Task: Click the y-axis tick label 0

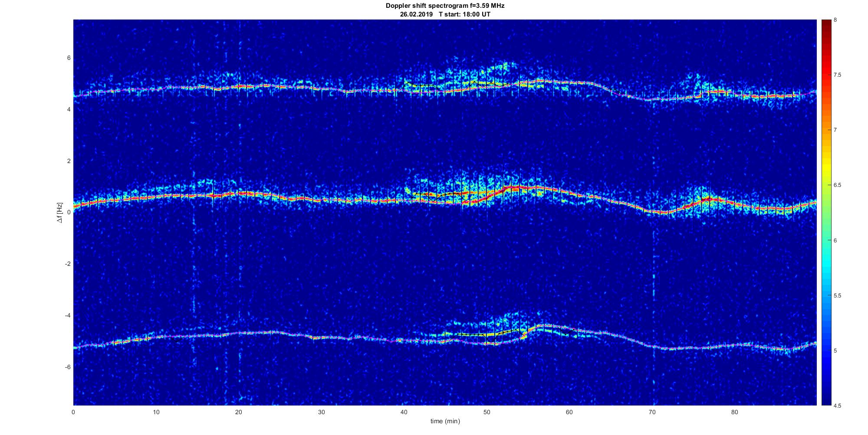Action: (69, 213)
